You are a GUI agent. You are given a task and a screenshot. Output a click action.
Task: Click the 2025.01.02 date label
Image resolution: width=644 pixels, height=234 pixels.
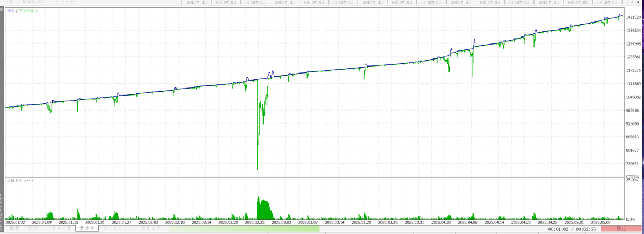16,222
